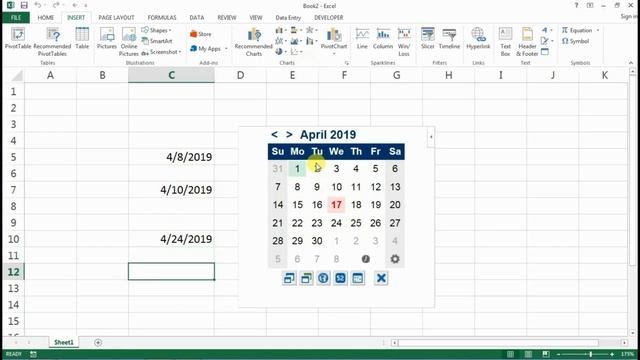Close the date picker with the blue X
This screenshot has width=640, height=360.
click(381, 278)
